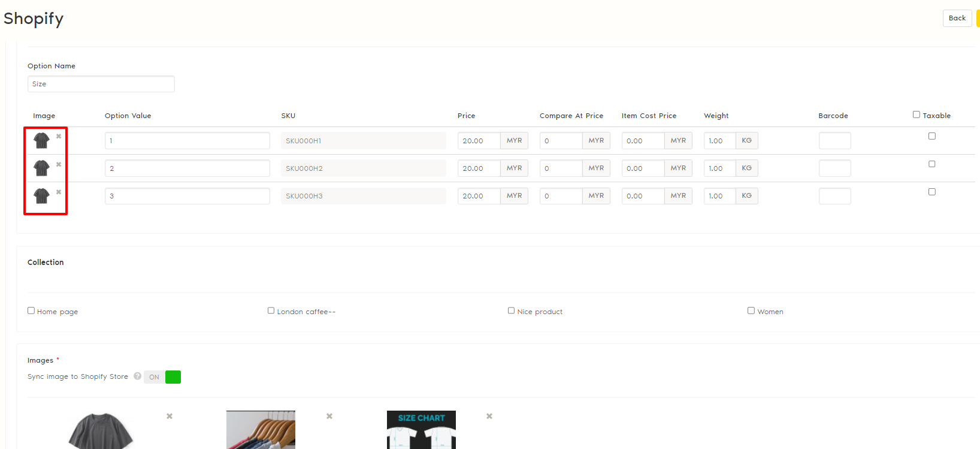Viewport: 980px width, 449px height.
Task: Toggle the Taxable header checkbox
Action: (917, 114)
